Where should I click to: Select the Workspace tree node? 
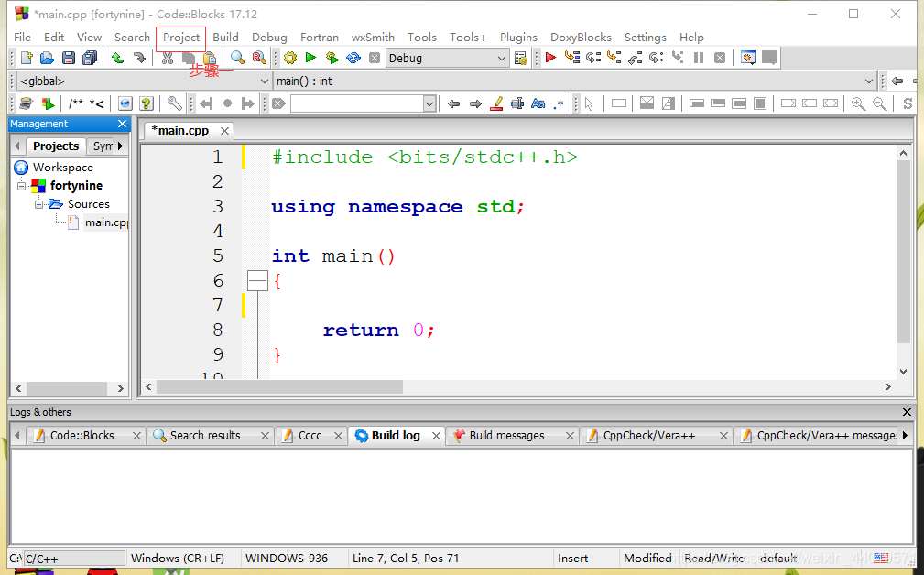62,168
